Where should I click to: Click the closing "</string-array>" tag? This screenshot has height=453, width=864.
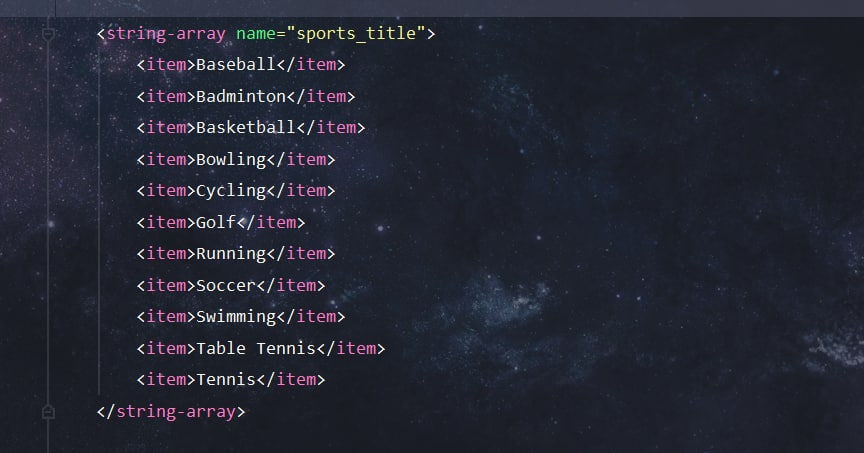point(171,412)
